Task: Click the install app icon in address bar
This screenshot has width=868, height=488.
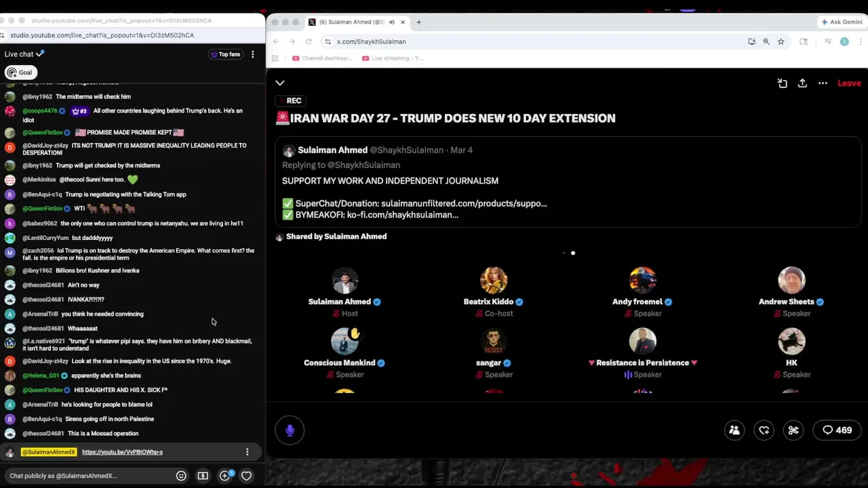Action: pyautogui.click(x=751, y=41)
